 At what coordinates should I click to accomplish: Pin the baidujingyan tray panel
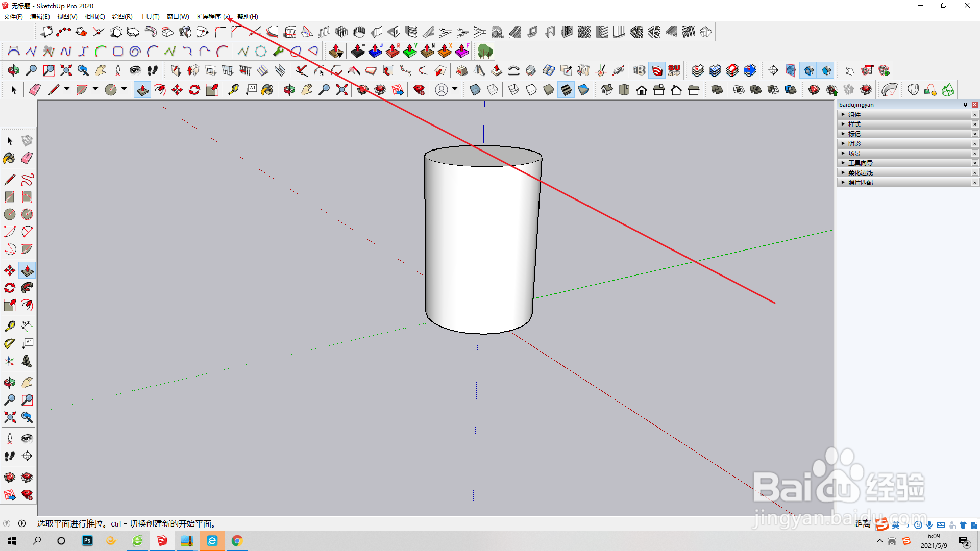(x=965, y=105)
